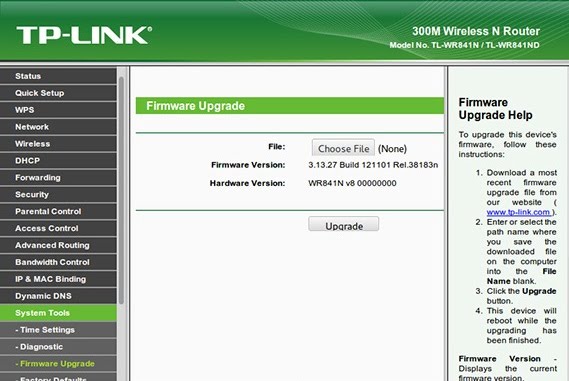
Task: Open the Security menu
Action: coord(58,195)
